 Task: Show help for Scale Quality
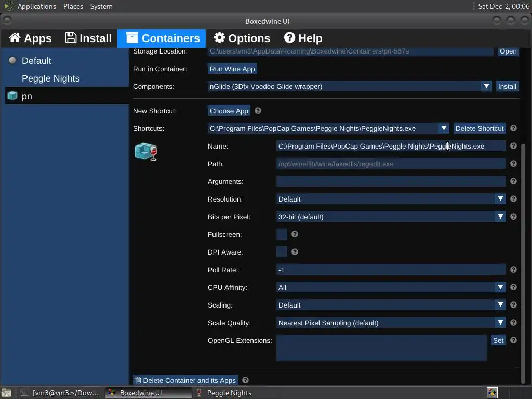click(x=513, y=322)
